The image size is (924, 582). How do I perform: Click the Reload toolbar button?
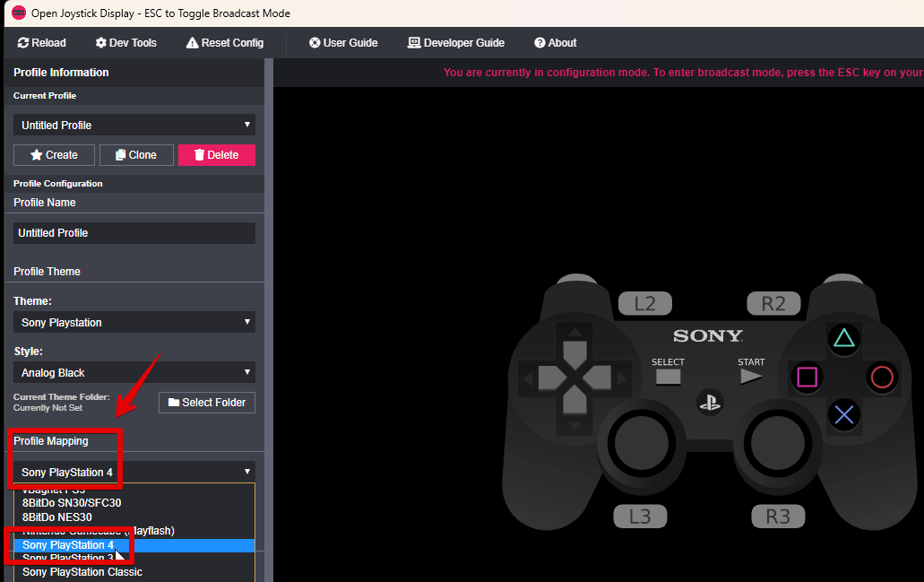coord(42,42)
